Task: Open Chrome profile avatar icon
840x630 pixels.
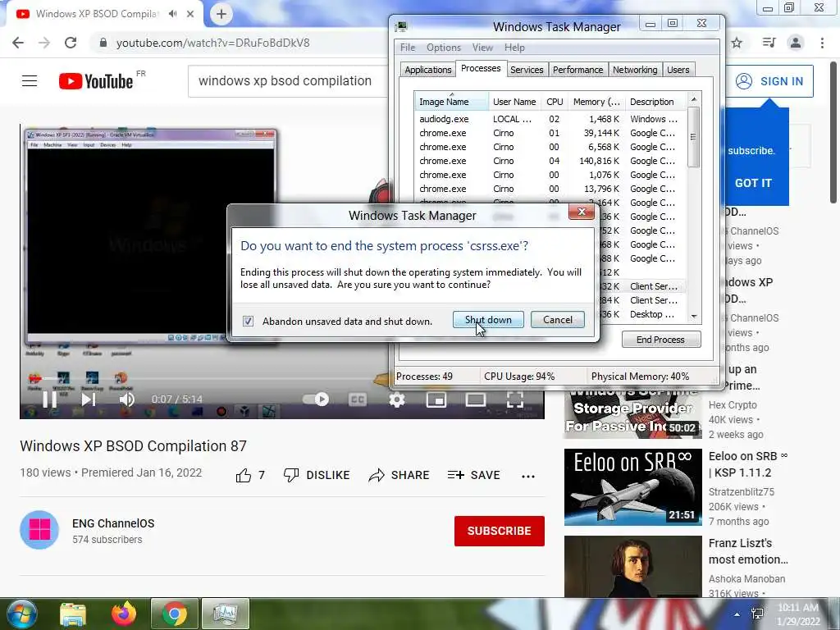Action: pyautogui.click(x=796, y=43)
